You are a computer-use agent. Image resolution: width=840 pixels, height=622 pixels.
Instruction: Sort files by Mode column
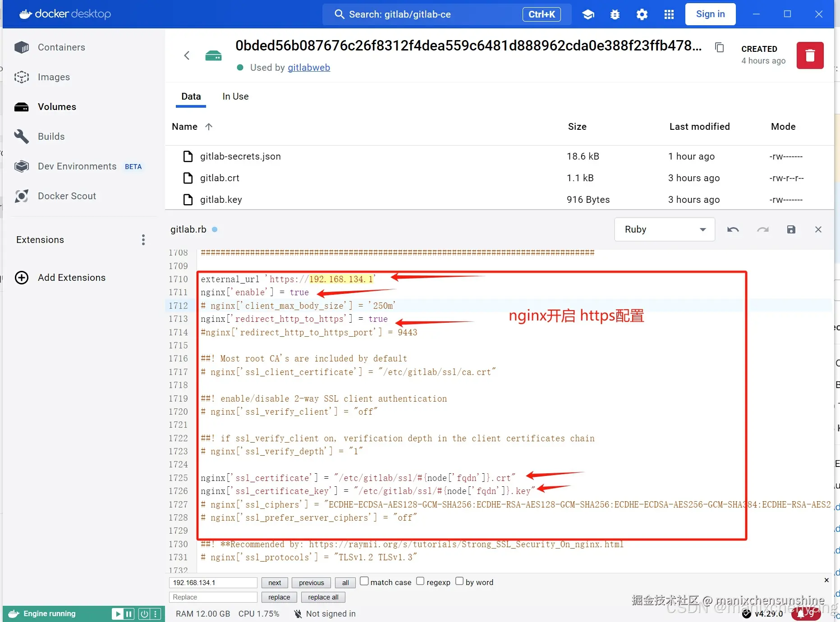[x=783, y=127]
